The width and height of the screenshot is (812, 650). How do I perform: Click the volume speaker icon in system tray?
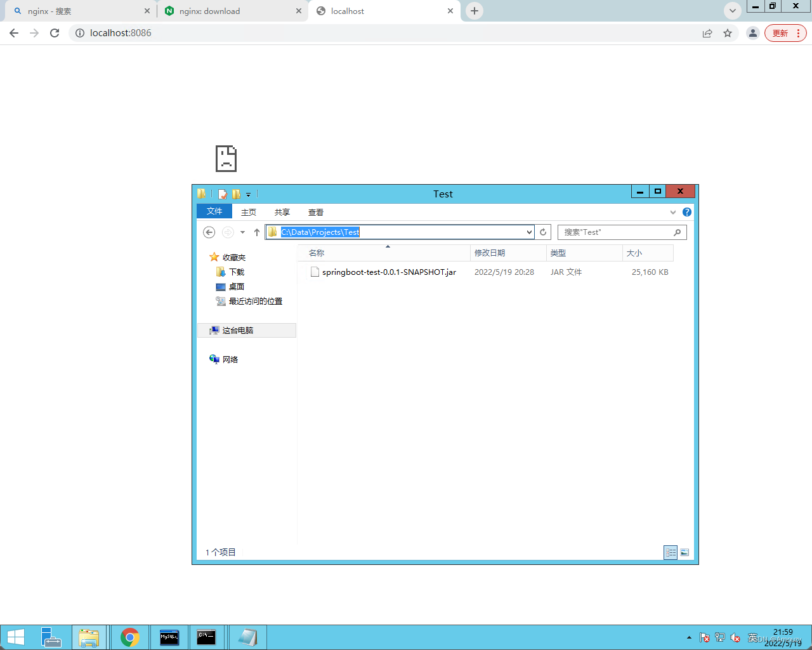[x=735, y=637]
